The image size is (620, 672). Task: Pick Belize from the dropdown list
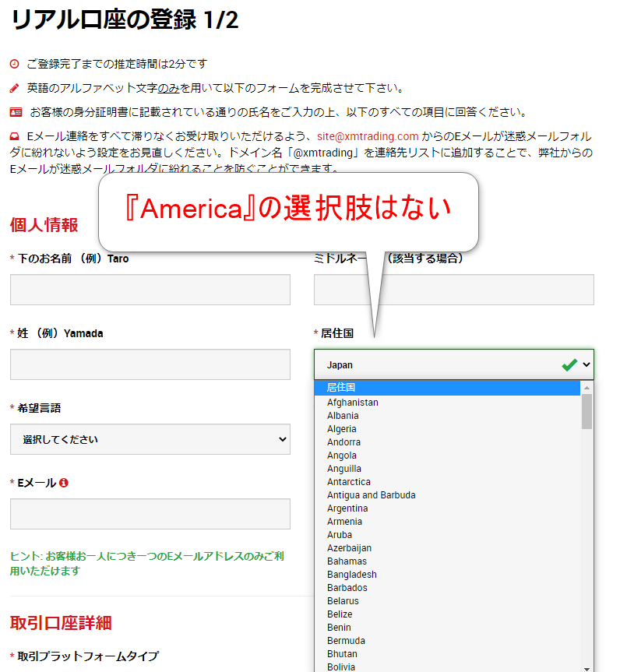point(447,615)
